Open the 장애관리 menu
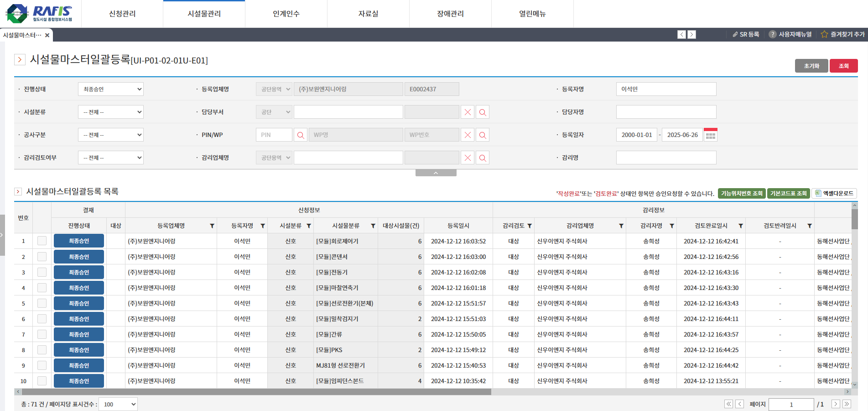This screenshot has height=411, width=868. 451,14
